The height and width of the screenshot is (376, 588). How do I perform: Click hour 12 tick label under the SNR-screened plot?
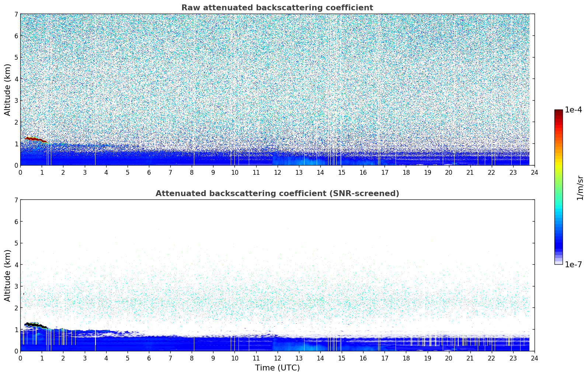point(277,358)
